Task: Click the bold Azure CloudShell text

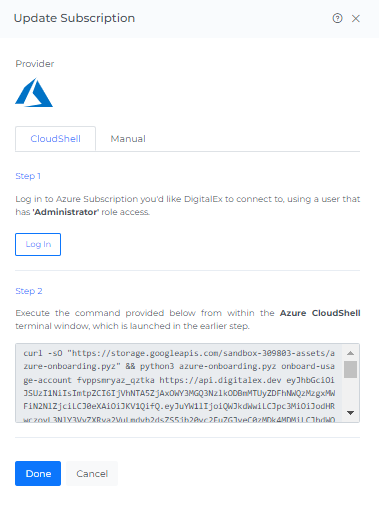Action: [320, 313]
